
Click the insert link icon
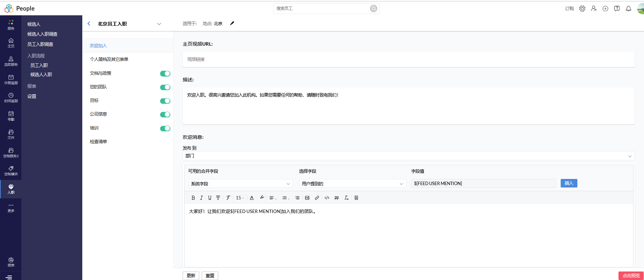click(x=317, y=198)
